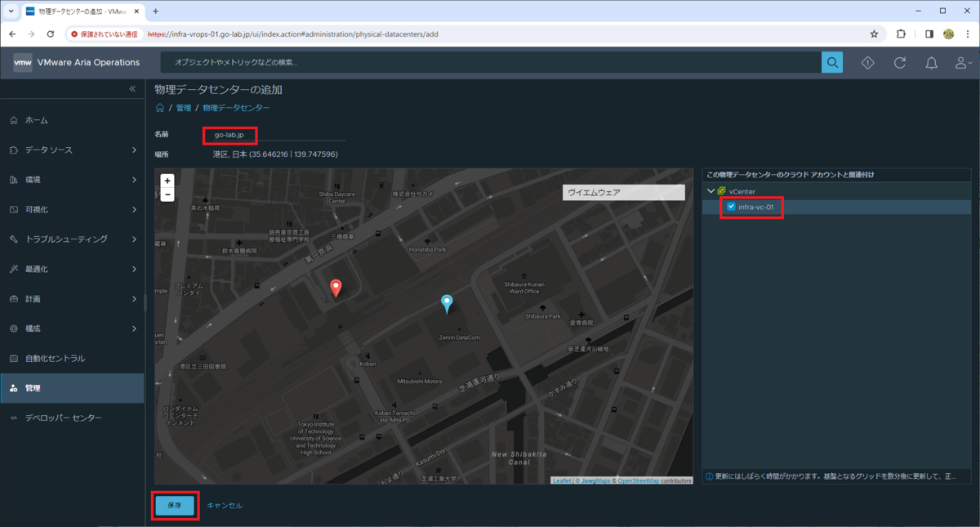Open the JawgMaps attribution link
980x527 pixels.
point(595,480)
